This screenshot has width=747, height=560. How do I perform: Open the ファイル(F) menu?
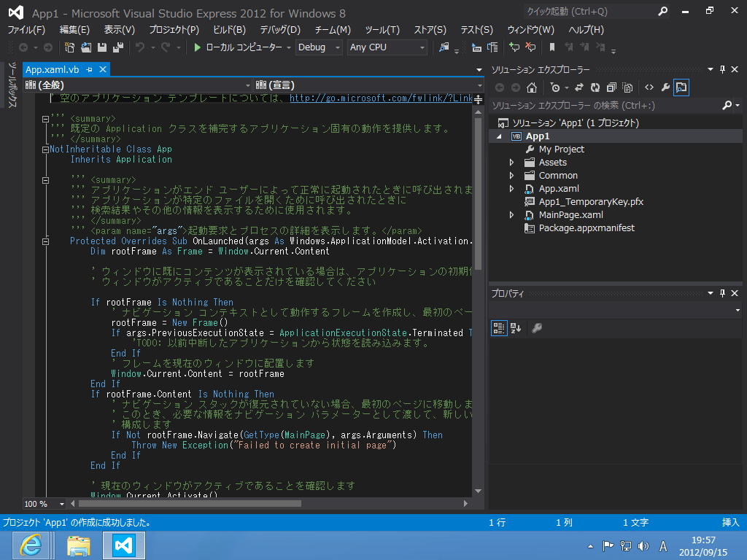click(x=26, y=29)
